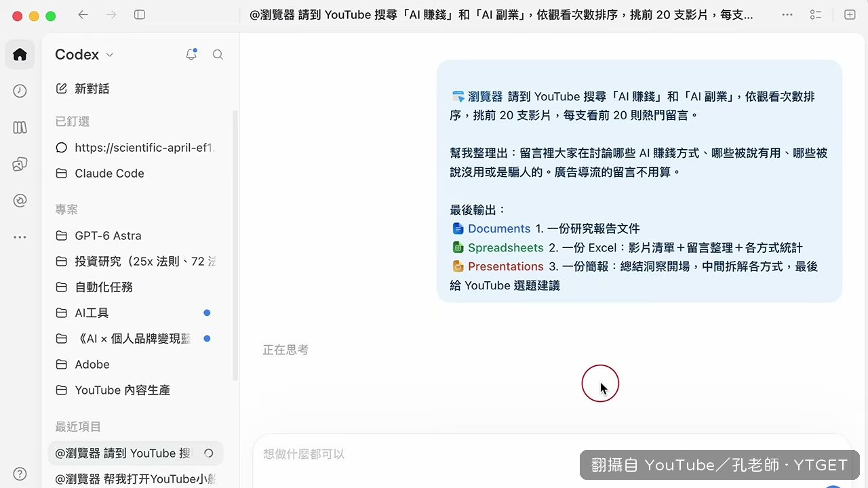The image size is (868, 488).
Task: Select the recent chat @瀏覽器 請到 YouTube 搜
Action: pyautogui.click(x=136, y=453)
